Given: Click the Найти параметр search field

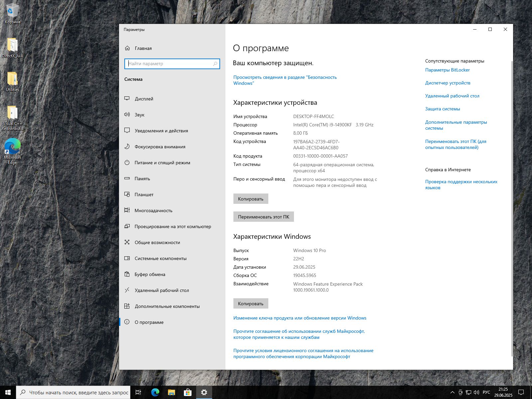Looking at the screenshot, I should (172, 64).
